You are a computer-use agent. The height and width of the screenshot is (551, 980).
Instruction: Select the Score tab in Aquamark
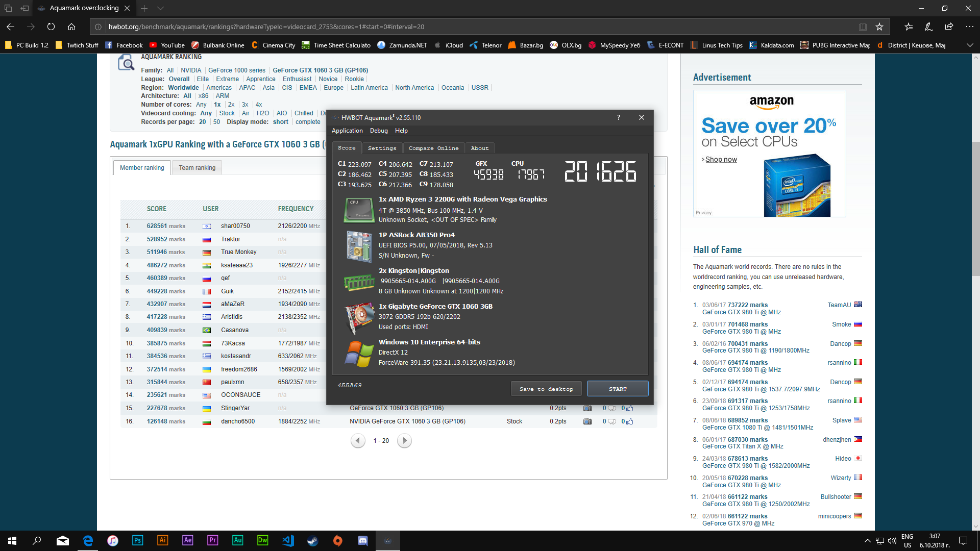(x=347, y=147)
